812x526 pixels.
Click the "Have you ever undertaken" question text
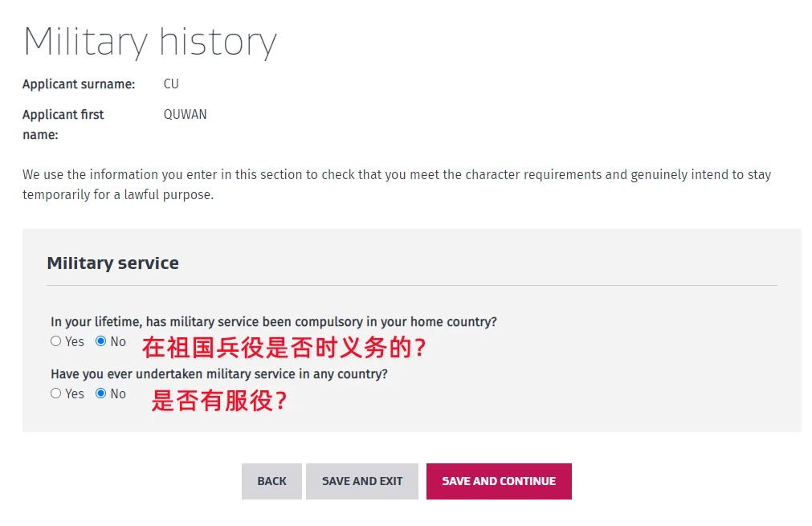point(218,374)
